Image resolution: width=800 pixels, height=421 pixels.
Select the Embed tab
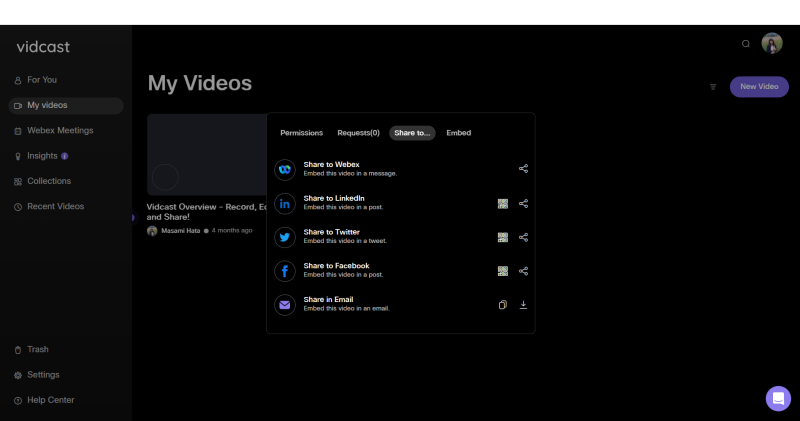pyautogui.click(x=458, y=133)
